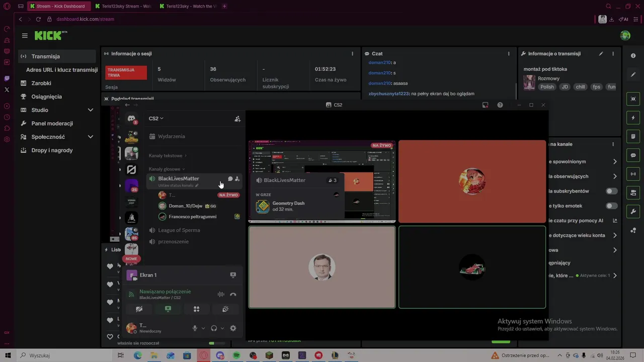Click the Polish stream tag

coord(547,86)
